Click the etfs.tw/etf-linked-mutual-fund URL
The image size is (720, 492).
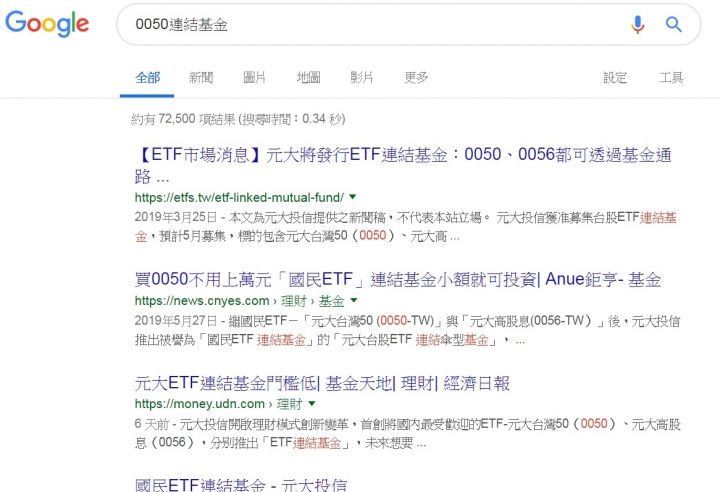(x=239, y=198)
